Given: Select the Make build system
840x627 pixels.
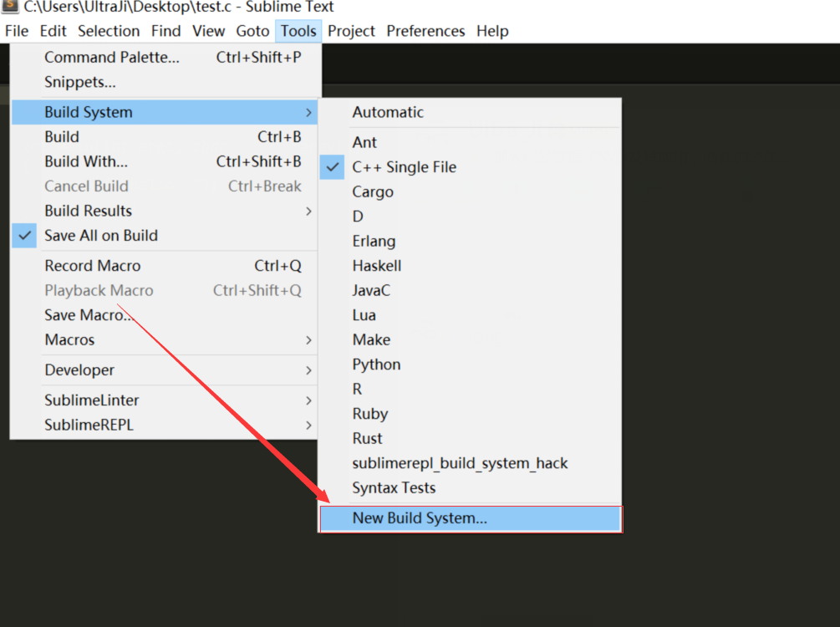Looking at the screenshot, I should [471, 339].
